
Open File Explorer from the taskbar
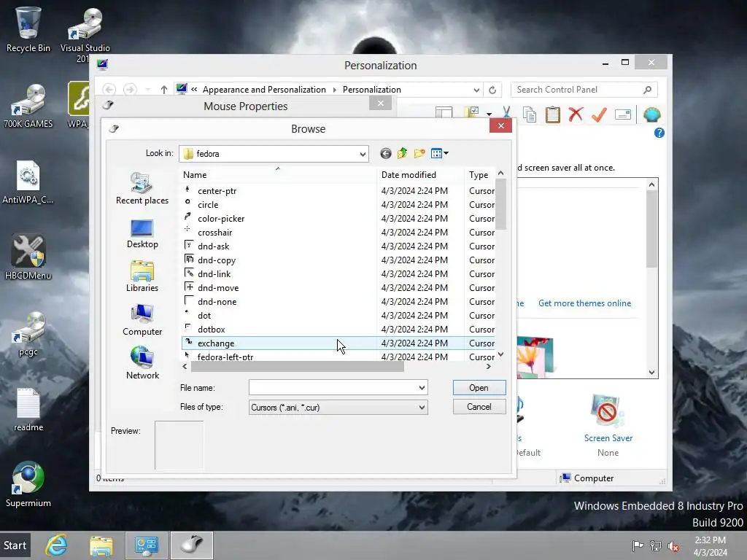[x=101, y=545]
